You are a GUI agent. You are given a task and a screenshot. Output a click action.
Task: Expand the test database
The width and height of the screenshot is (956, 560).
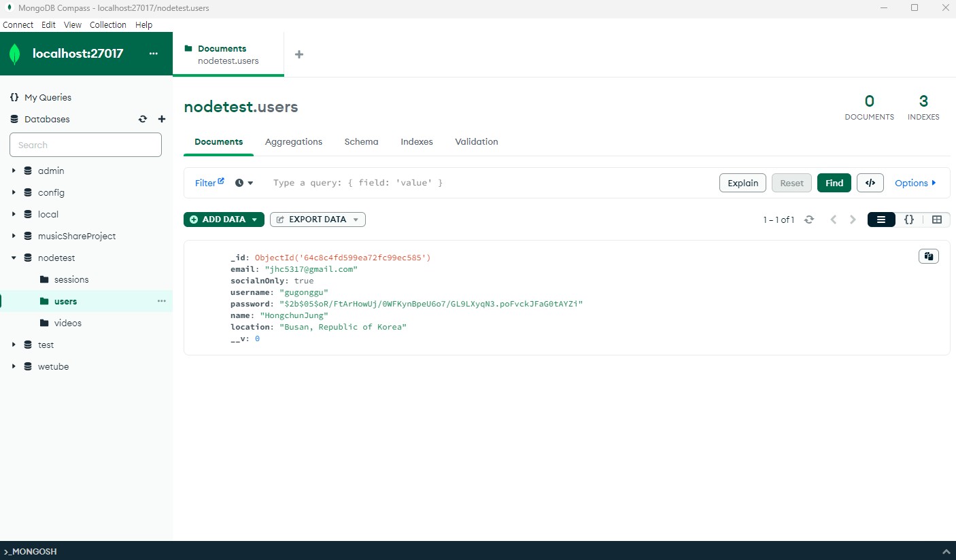coord(14,345)
